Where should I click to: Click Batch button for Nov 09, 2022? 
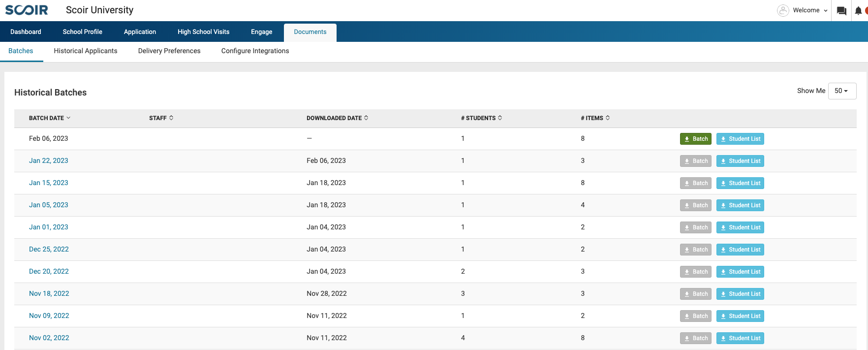(x=696, y=316)
